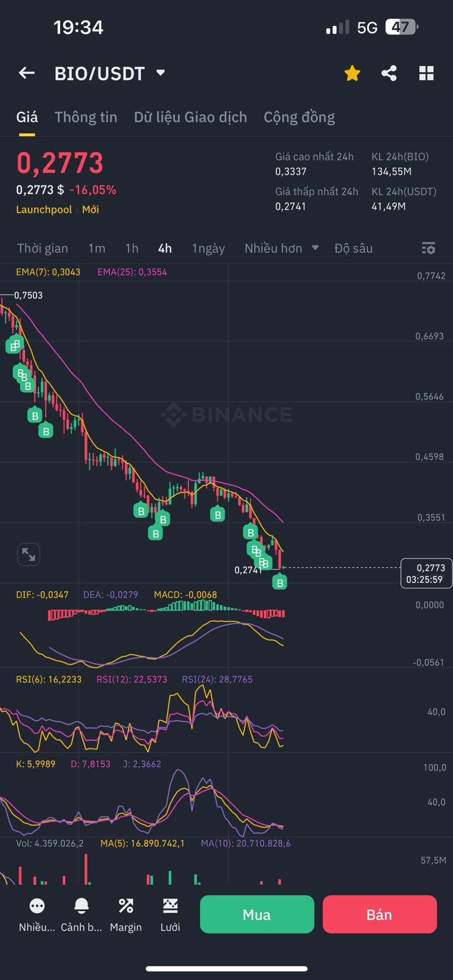
Task: Tap the red Bán button
Action: (x=380, y=914)
